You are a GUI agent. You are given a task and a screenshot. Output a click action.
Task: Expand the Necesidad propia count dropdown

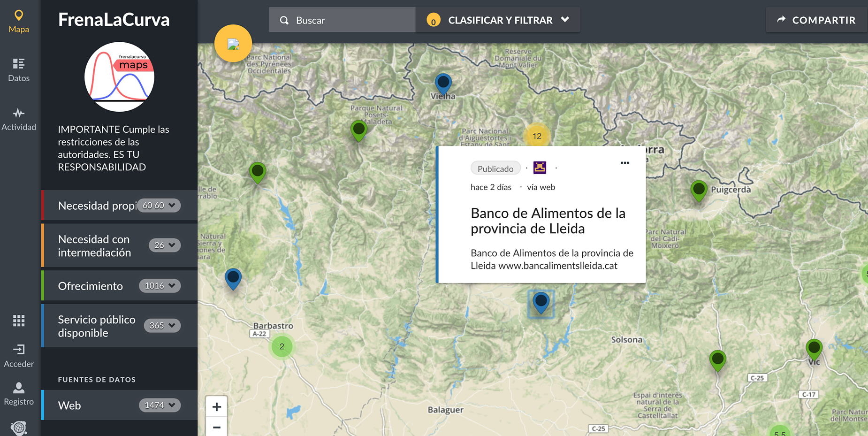click(x=159, y=205)
